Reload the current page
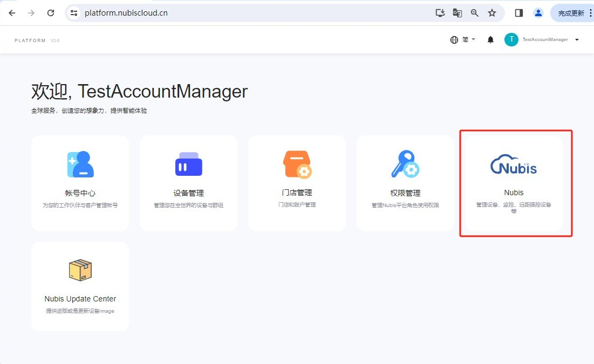The width and height of the screenshot is (594, 364). (x=50, y=13)
